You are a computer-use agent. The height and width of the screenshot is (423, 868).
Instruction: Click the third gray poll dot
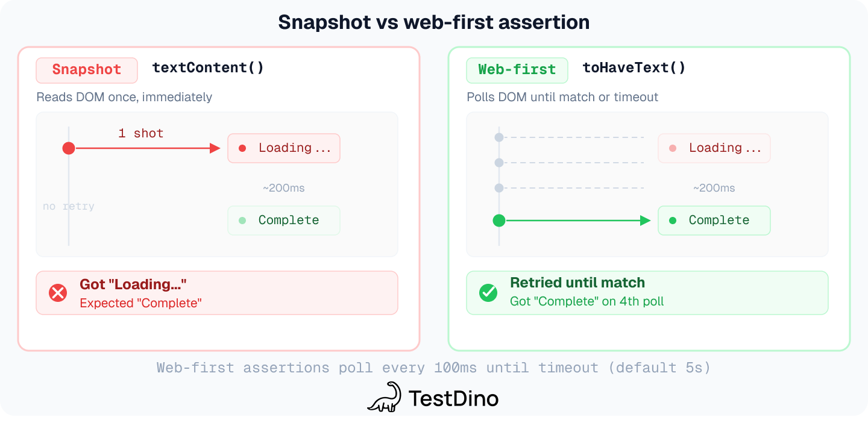(x=499, y=188)
